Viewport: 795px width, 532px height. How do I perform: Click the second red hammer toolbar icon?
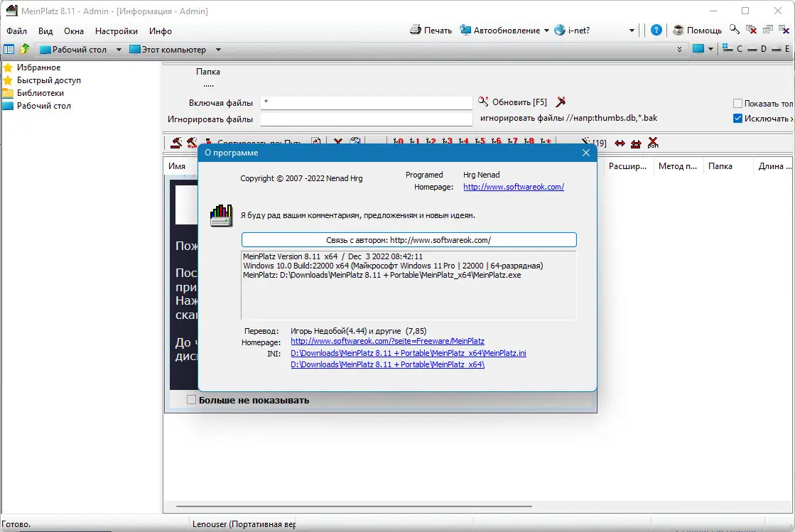pos(192,143)
